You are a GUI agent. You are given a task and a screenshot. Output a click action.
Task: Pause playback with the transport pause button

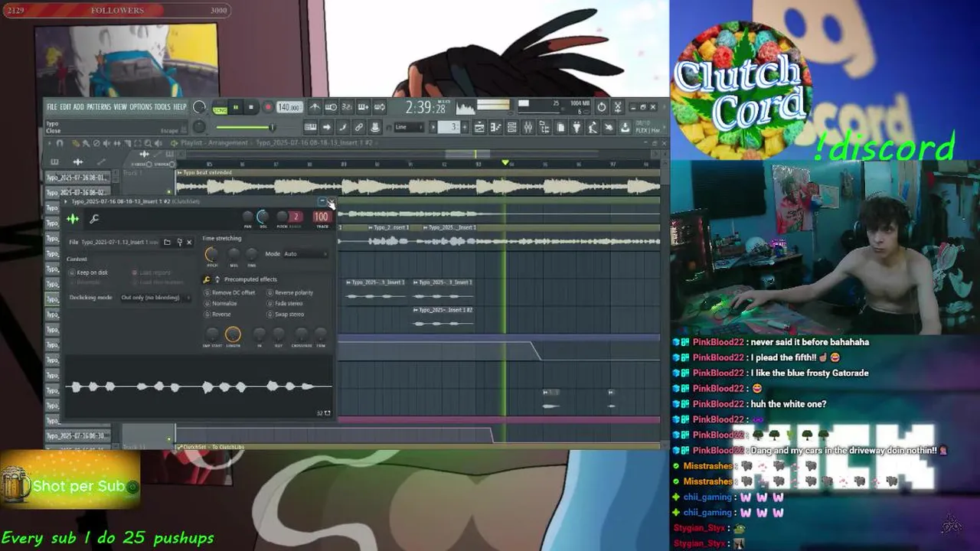point(236,107)
